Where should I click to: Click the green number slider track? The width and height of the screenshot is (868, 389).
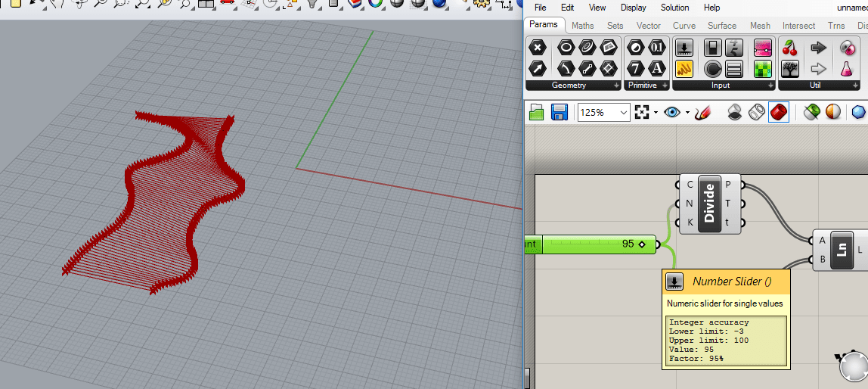coord(599,244)
